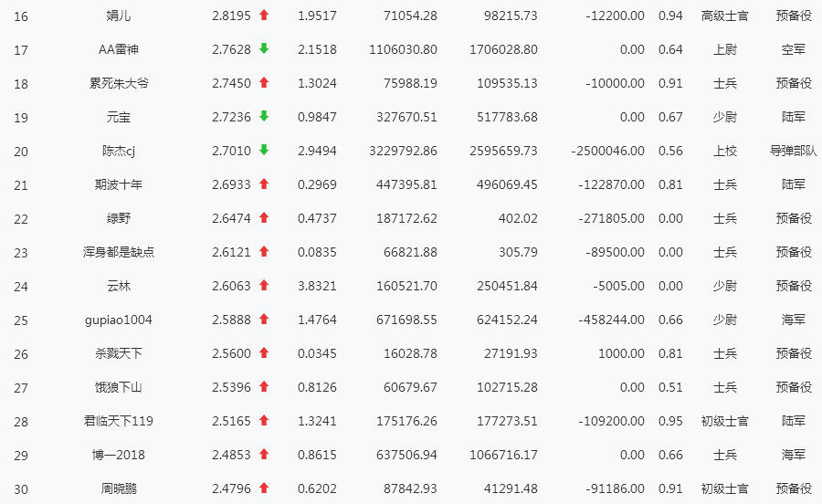Select the name 浑身都是缺点
The image size is (822, 504).
click(119, 252)
